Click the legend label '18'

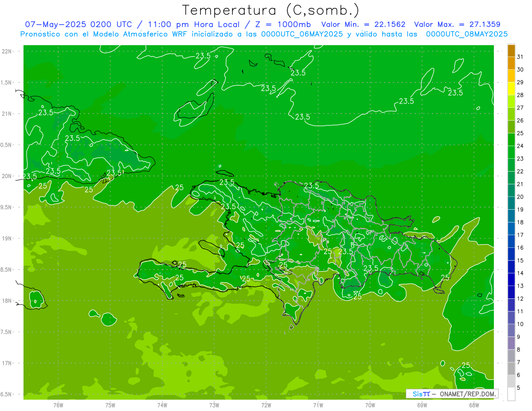(520, 222)
